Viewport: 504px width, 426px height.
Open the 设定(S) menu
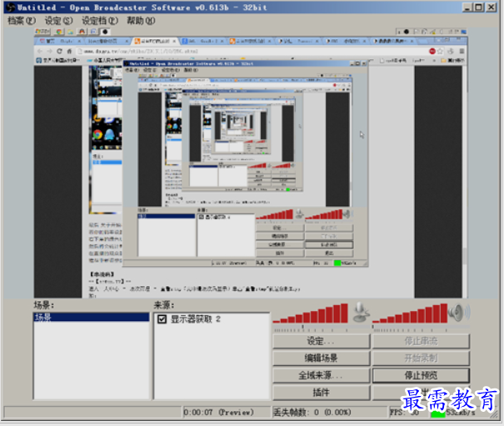58,21
